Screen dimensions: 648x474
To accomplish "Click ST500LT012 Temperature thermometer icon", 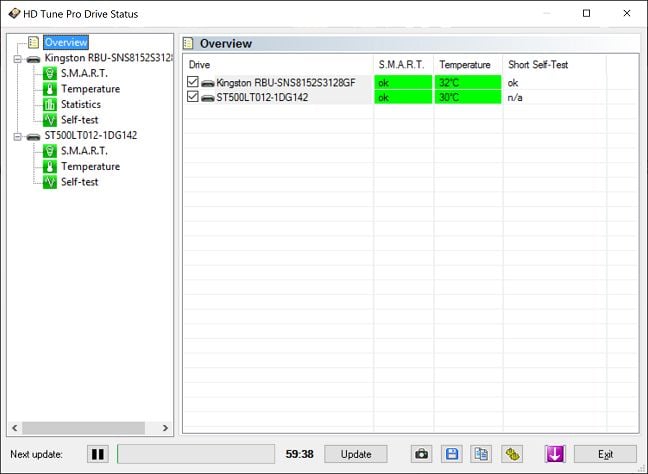I will [x=50, y=167].
